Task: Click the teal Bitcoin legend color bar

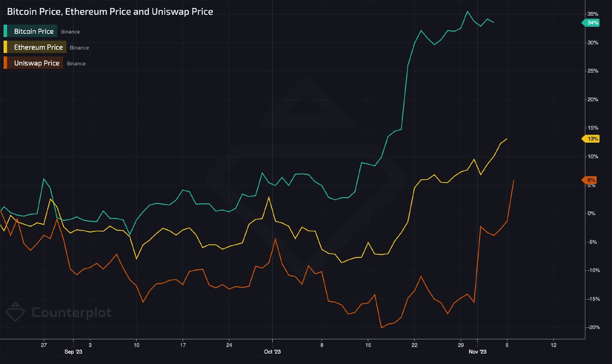Action: [x=5, y=31]
